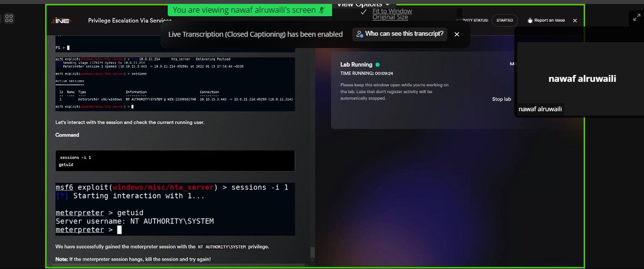Image resolution: width=644 pixels, height=269 pixels.
Task: Click the Let's interact with the session paragraph
Action: (x=130, y=122)
